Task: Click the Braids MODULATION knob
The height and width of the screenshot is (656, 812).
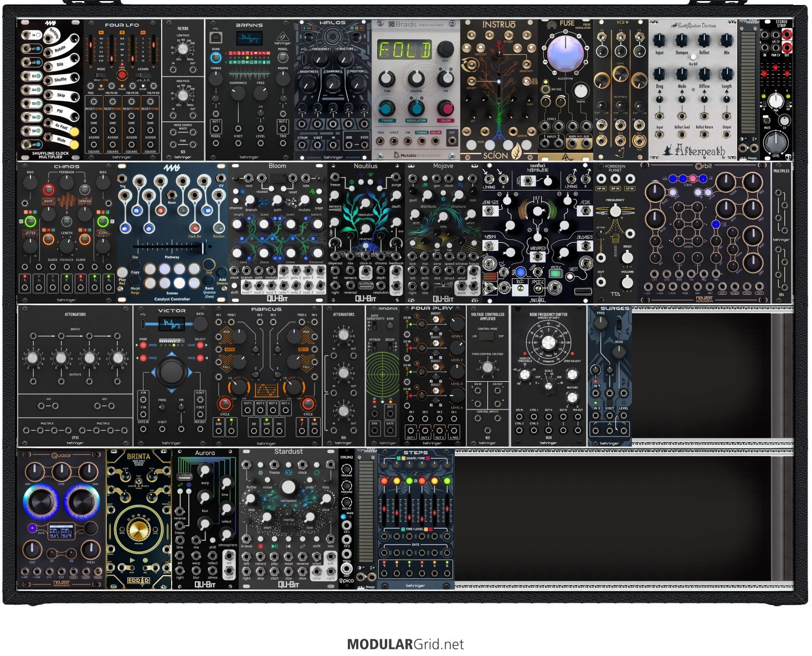Action: 416,108
